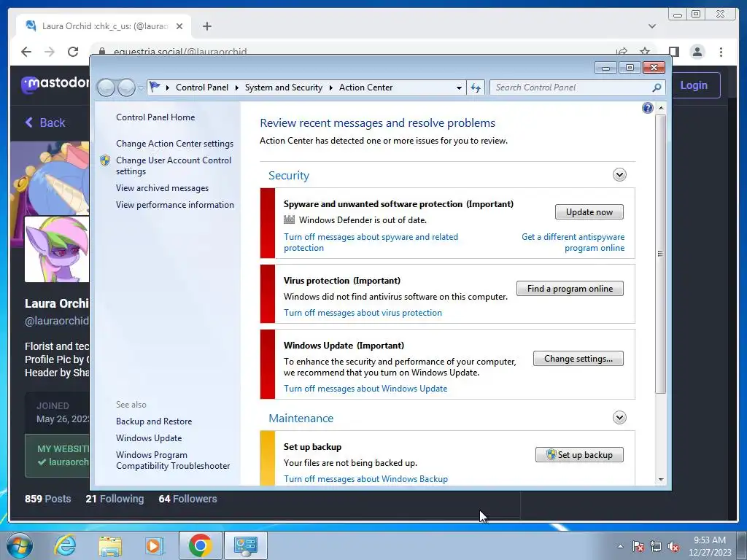Click the search magnifier in Control Panel
This screenshot has height=560, width=747.
click(x=657, y=87)
